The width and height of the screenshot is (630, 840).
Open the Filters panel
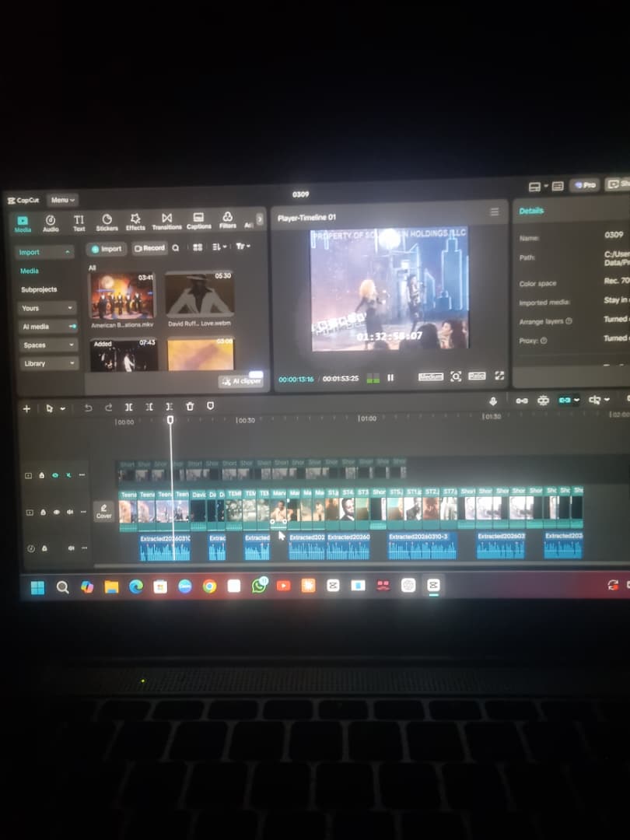click(x=227, y=221)
